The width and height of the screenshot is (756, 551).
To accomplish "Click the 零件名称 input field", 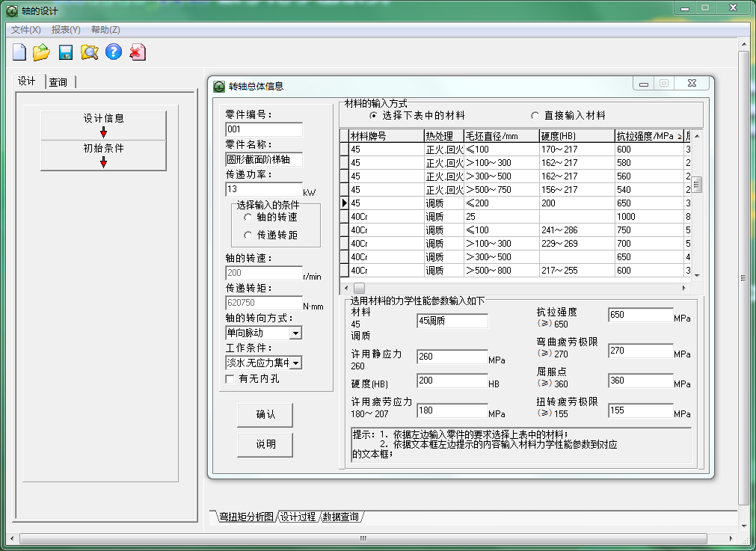I will pyautogui.click(x=264, y=159).
